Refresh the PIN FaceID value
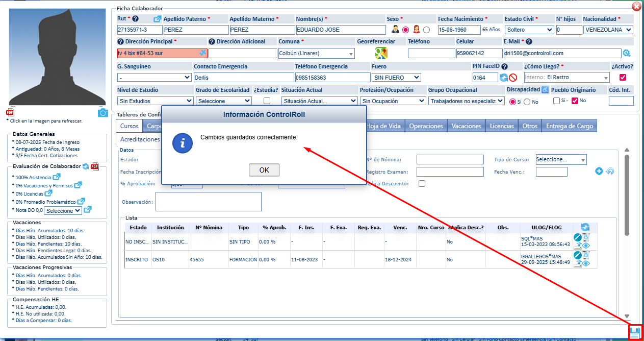This screenshot has width=644, height=341. click(503, 78)
